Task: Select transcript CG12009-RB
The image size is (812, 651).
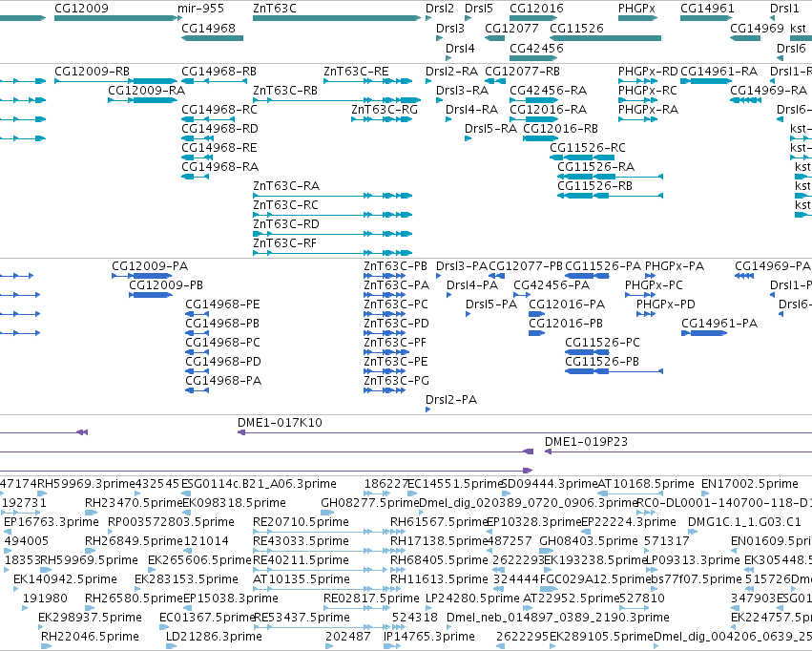Action: (93, 71)
